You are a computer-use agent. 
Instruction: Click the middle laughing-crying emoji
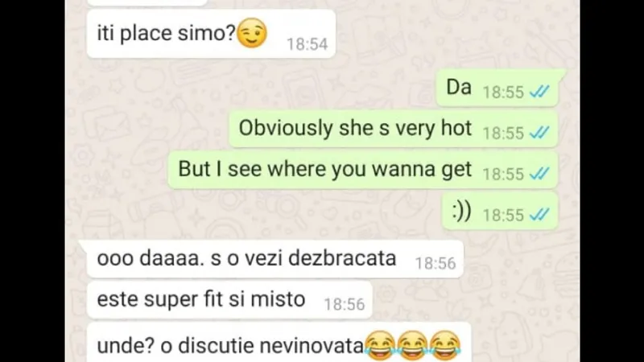[412, 346]
